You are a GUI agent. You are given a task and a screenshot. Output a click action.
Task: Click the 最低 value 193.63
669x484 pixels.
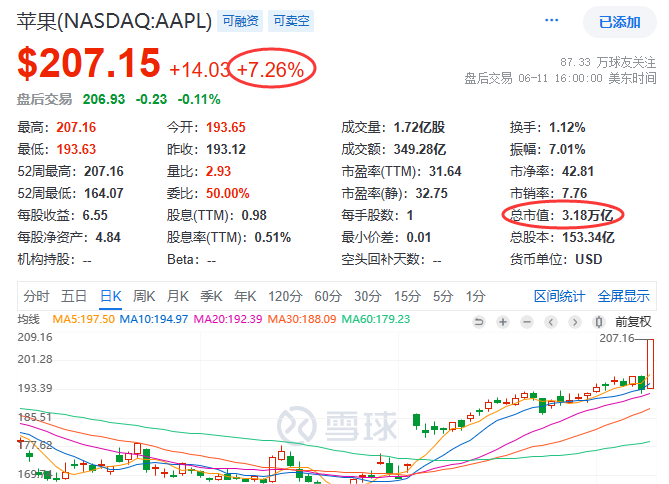click(x=76, y=149)
